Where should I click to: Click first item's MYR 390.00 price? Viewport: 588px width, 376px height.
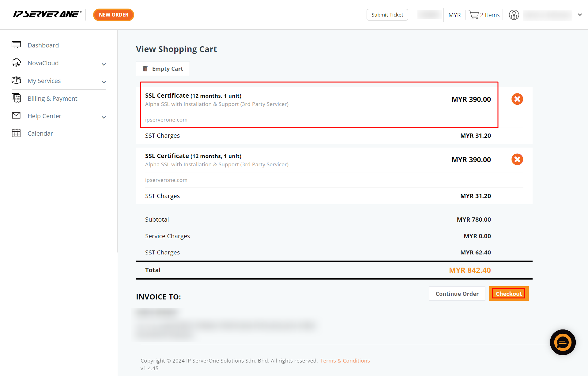(471, 100)
